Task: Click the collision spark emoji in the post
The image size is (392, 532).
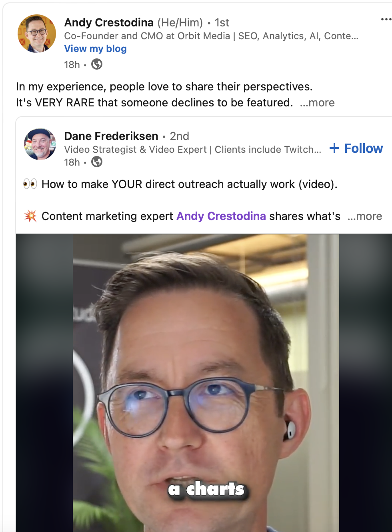Action: [x=30, y=216]
